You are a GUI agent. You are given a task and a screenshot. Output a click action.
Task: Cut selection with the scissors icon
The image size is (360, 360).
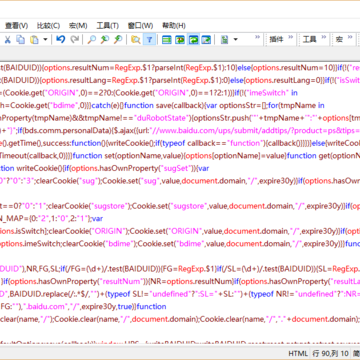pyautogui.click(x=7, y=40)
